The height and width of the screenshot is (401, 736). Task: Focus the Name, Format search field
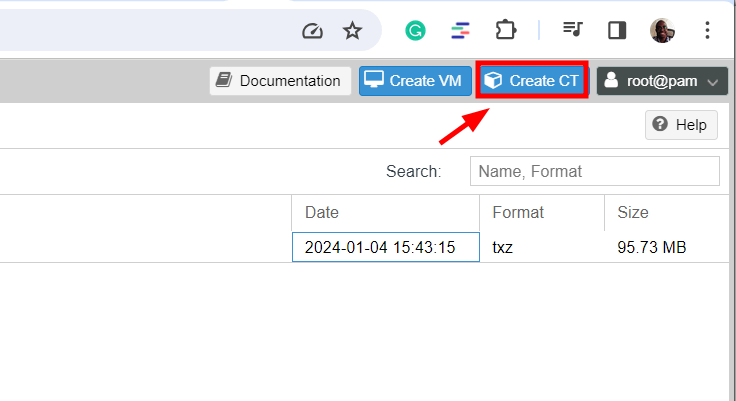[x=594, y=171]
